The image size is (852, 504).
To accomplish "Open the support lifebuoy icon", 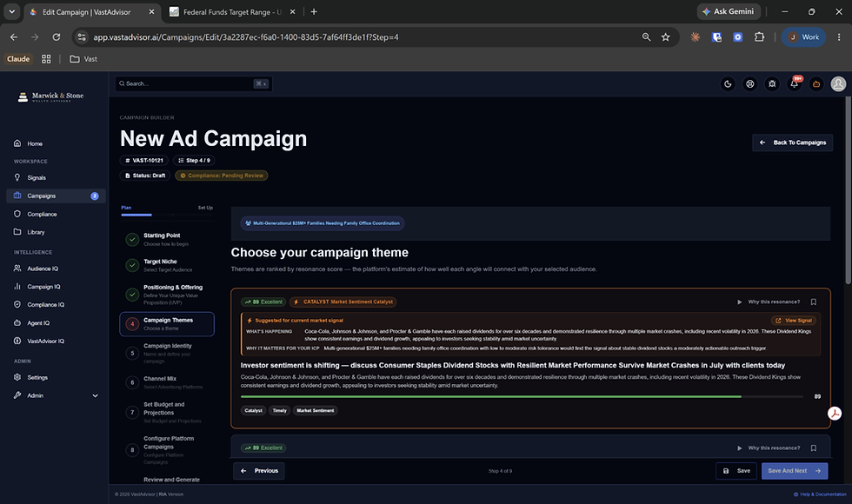I will tap(749, 84).
